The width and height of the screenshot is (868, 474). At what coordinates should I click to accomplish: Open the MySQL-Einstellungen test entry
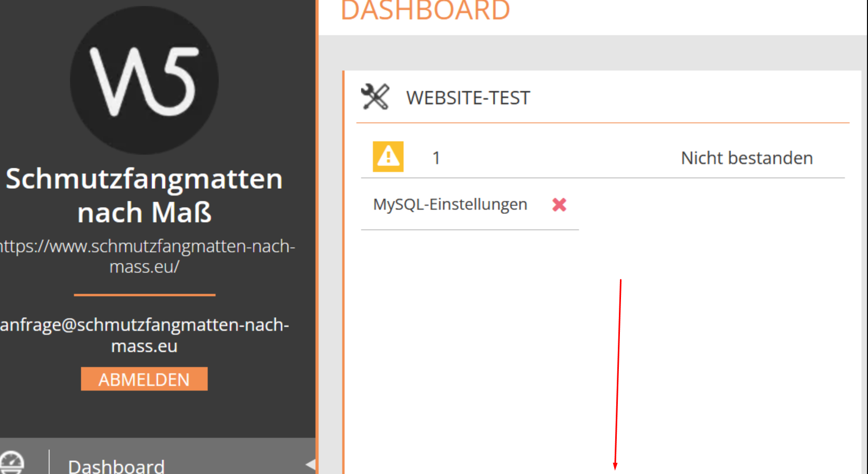click(x=450, y=204)
